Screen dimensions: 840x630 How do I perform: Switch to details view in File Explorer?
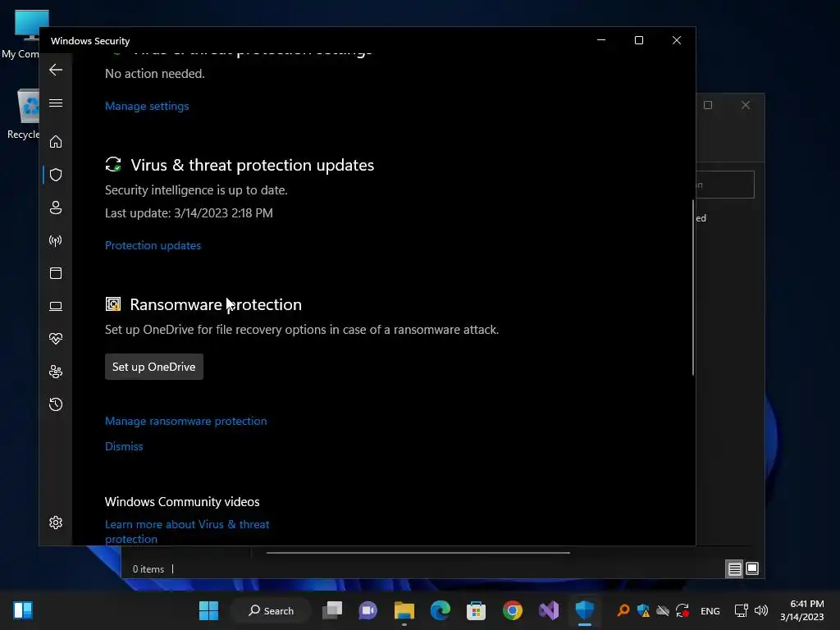[734, 568]
